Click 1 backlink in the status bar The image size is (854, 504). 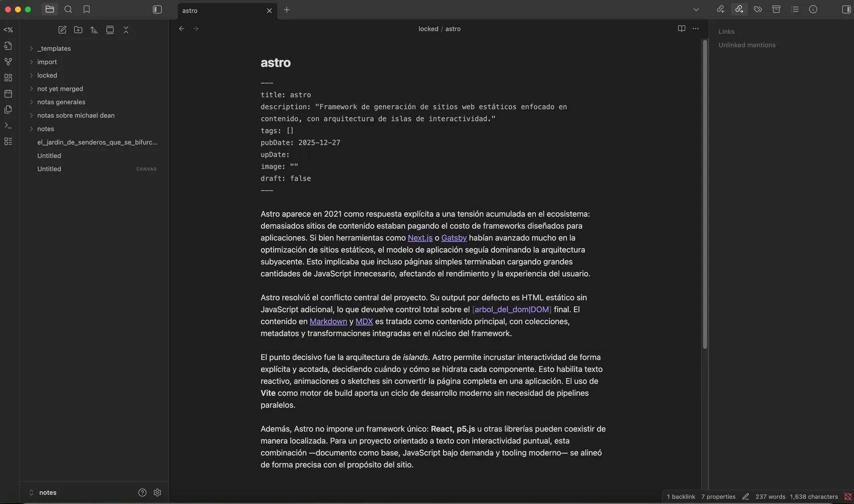click(680, 496)
